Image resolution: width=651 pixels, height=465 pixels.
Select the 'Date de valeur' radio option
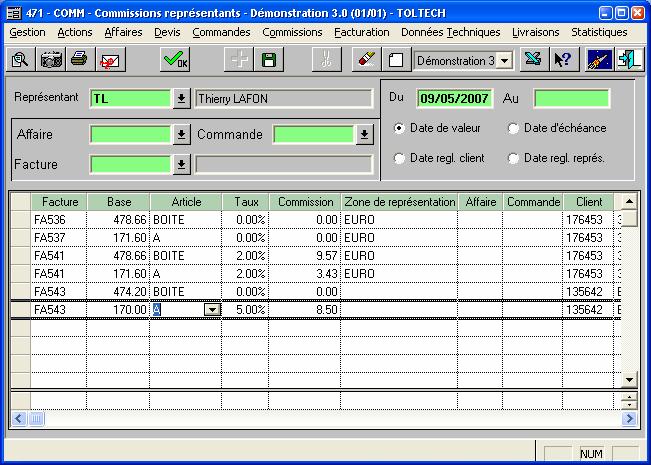400,128
